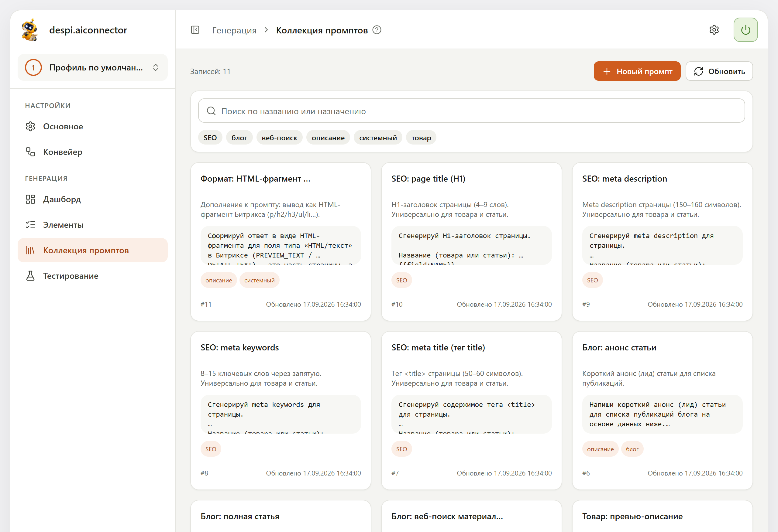Toggle the веб-поиск filter chip
The height and width of the screenshot is (532, 778).
(x=280, y=138)
